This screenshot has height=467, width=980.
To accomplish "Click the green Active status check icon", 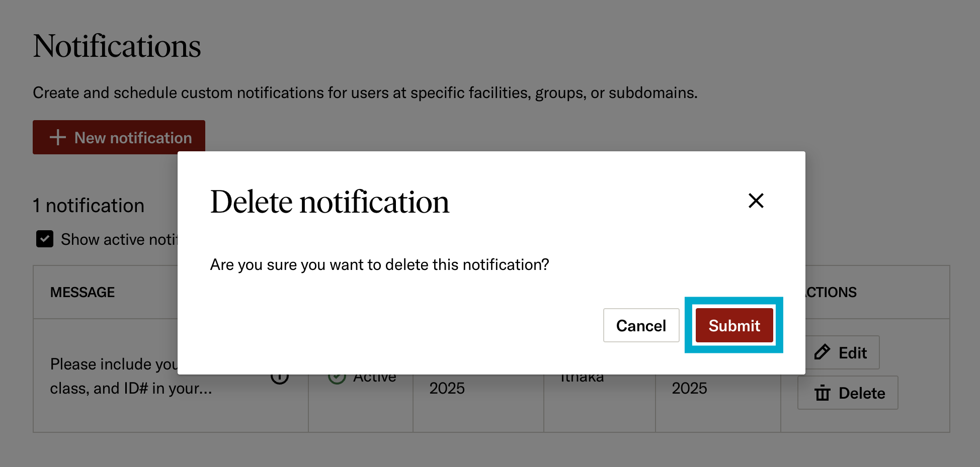I will [x=337, y=376].
